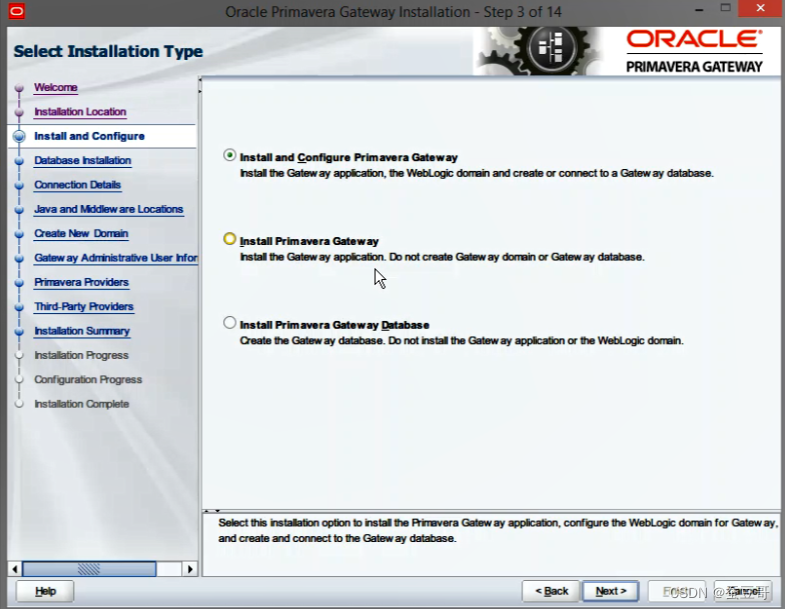Click the Connection Details step bullet icon

tap(19, 185)
